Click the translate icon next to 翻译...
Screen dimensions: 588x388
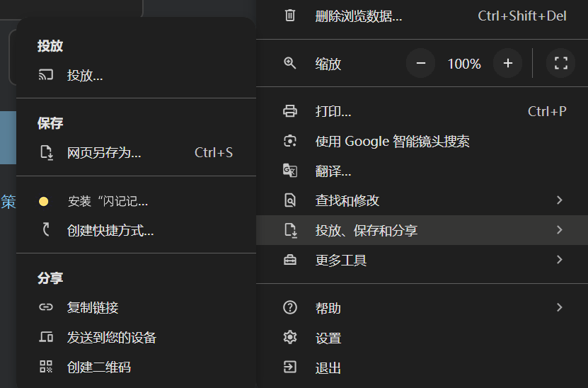(290, 171)
